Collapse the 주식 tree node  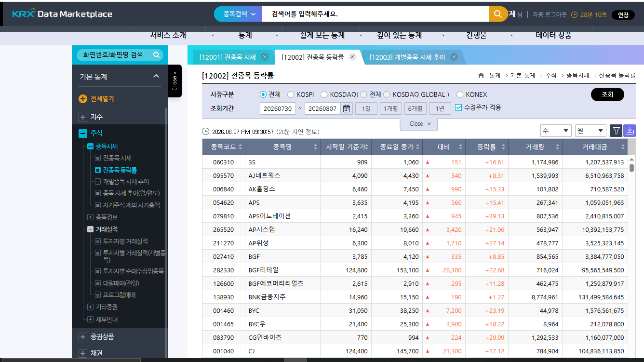click(x=83, y=134)
